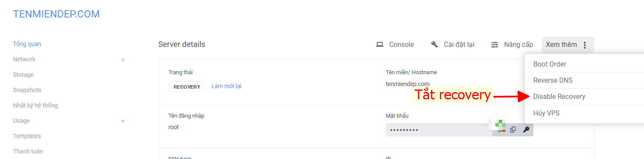
Task: Click the Console monitor icon
Action: tap(379, 45)
